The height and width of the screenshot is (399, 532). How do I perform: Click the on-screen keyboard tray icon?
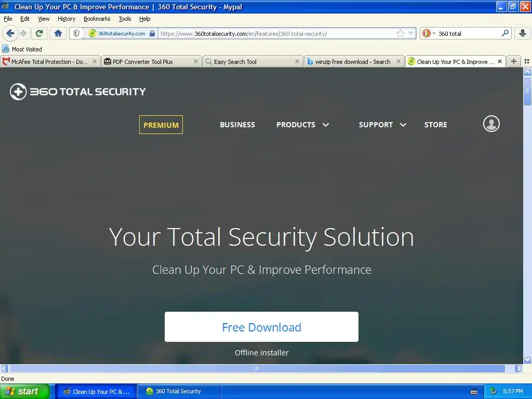pos(474,392)
